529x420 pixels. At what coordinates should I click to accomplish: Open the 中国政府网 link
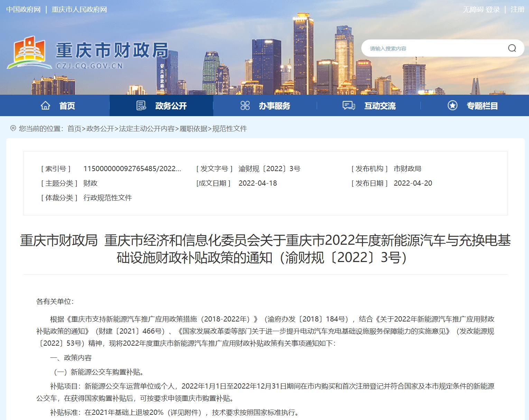click(x=24, y=10)
